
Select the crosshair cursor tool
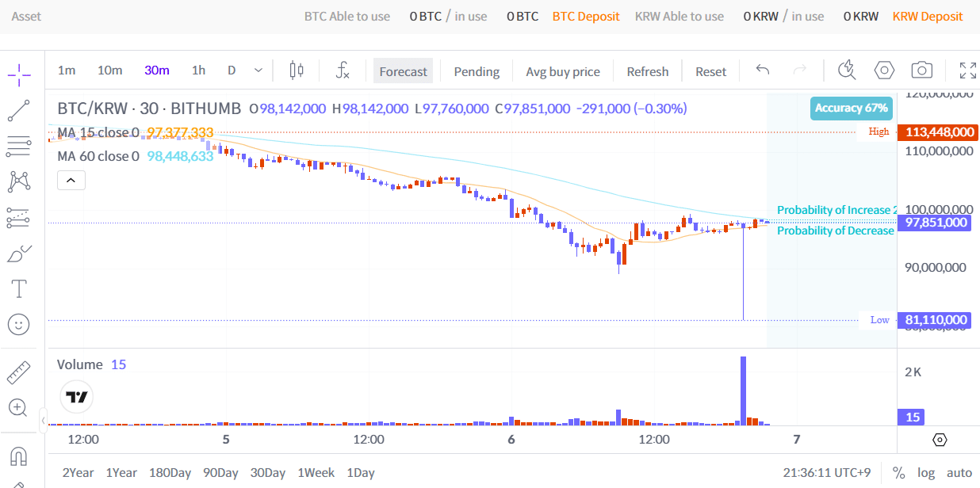tap(19, 75)
